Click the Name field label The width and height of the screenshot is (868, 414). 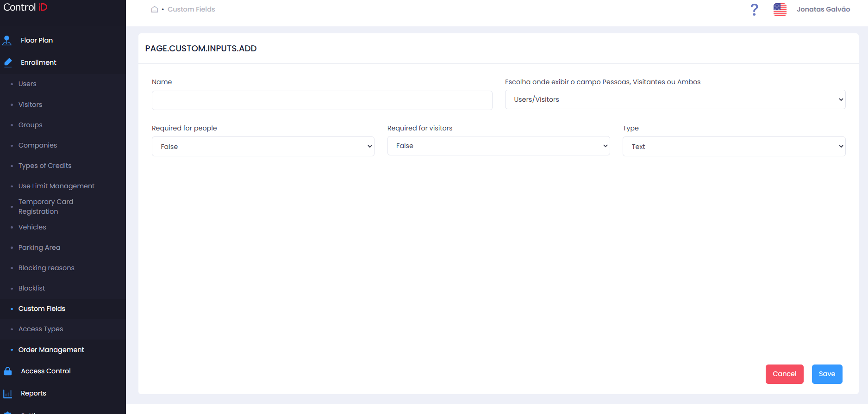click(x=162, y=82)
